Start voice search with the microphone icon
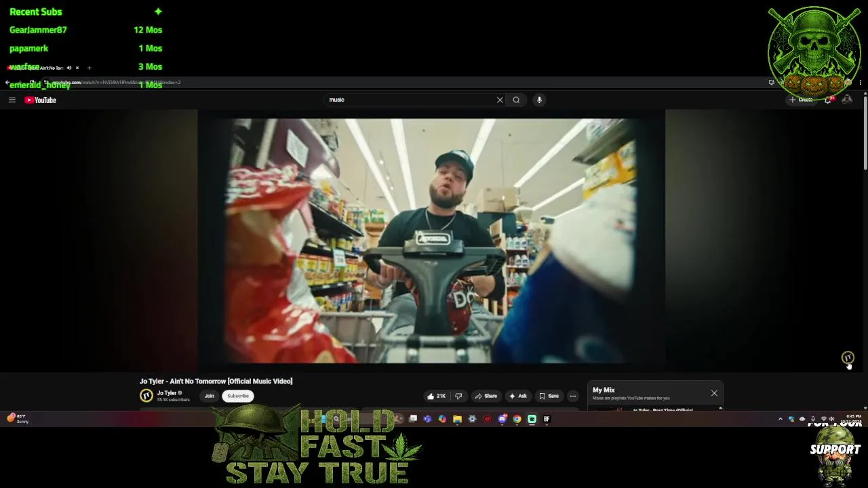Viewport: 868px width, 488px height. [539, 100]
